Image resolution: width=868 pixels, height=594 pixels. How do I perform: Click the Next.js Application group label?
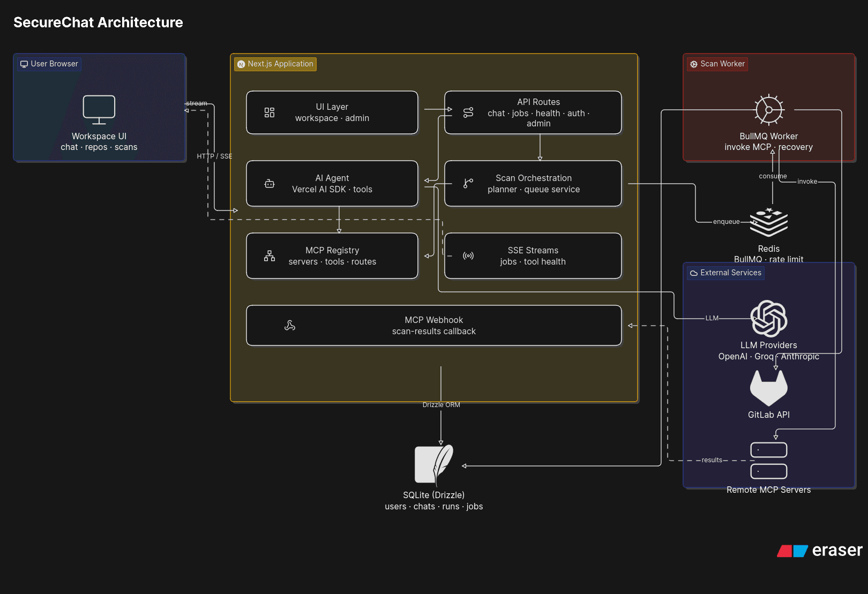(x=275, y=64)
